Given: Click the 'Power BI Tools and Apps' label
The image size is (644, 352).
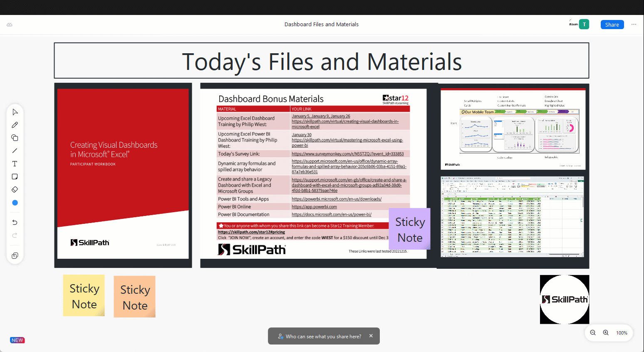Looking at the screenshot, I should pos(243,199).
